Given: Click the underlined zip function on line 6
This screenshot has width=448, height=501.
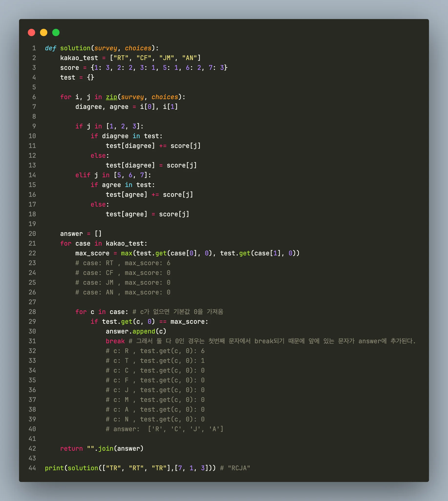Looking at the screenshot, I should pos(112,97).
